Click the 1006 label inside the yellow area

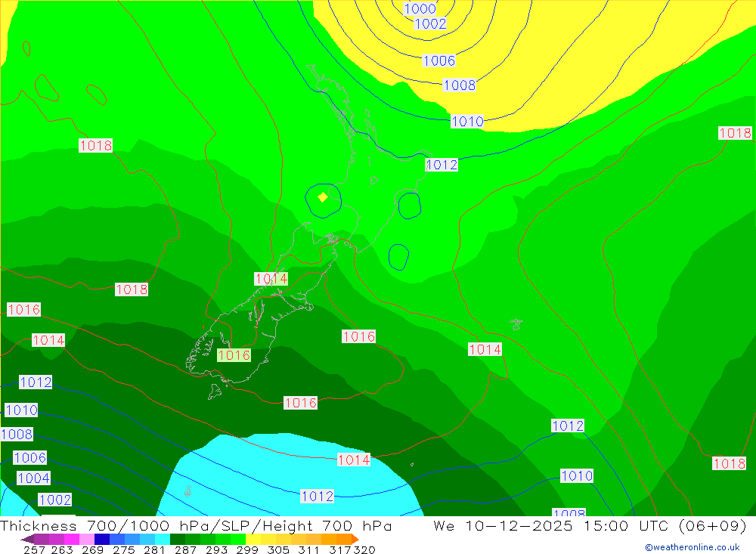pyautogui.click(x=438, y=60)
